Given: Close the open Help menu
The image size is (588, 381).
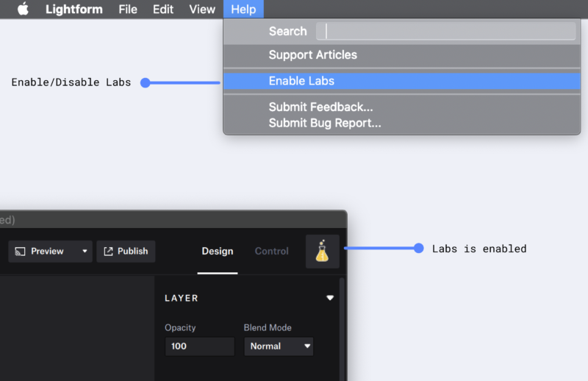Looking at the screenshot, I should coord(243,10).
